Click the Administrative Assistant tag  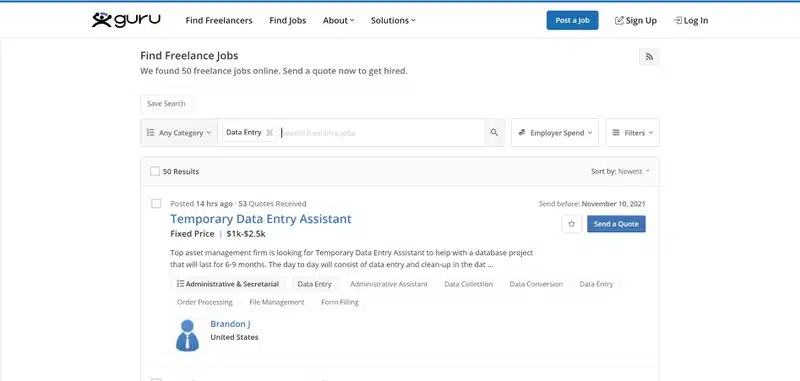[x=389, y=284]
